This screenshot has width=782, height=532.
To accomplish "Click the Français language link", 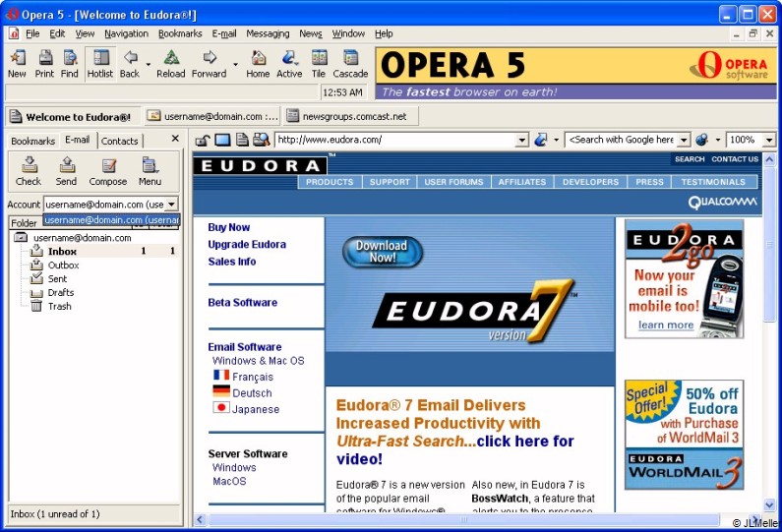I will point(253,377).
